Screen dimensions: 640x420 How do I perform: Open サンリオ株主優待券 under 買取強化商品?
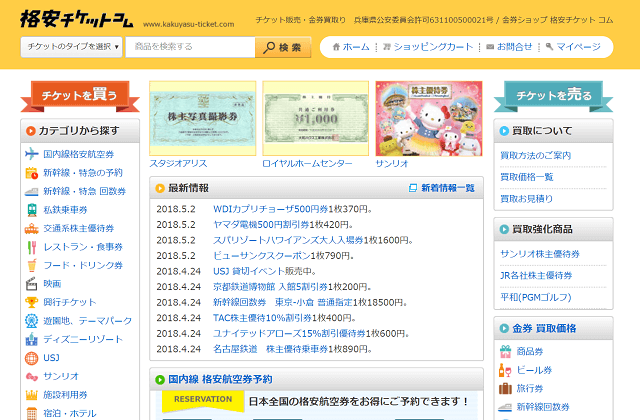coord(540,254)
